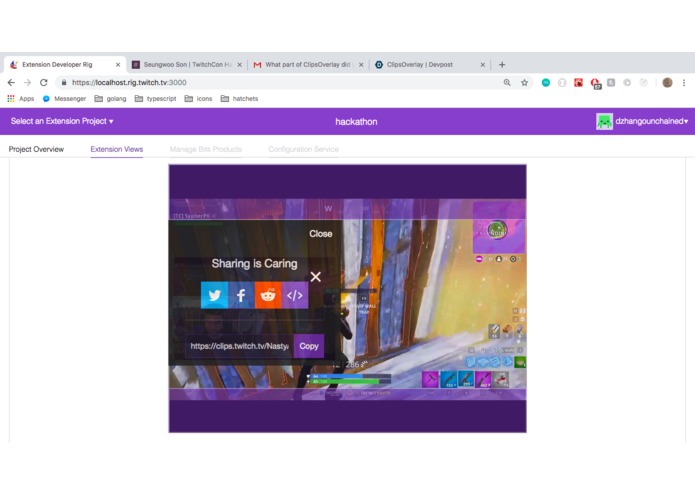Click the site lock icon
Image resolution: width=695 pixels, height=494 pixels.
(x=64, y=82)
